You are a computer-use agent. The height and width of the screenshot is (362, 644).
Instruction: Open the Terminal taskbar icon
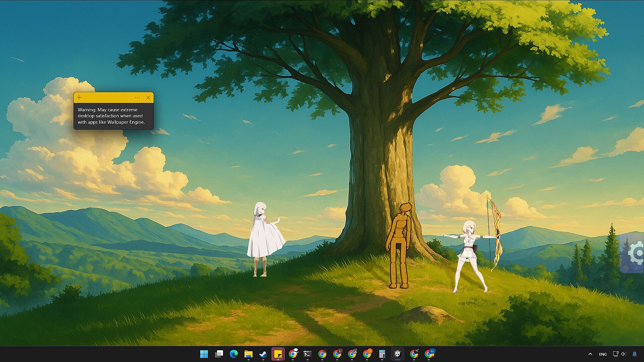[307, 354]
